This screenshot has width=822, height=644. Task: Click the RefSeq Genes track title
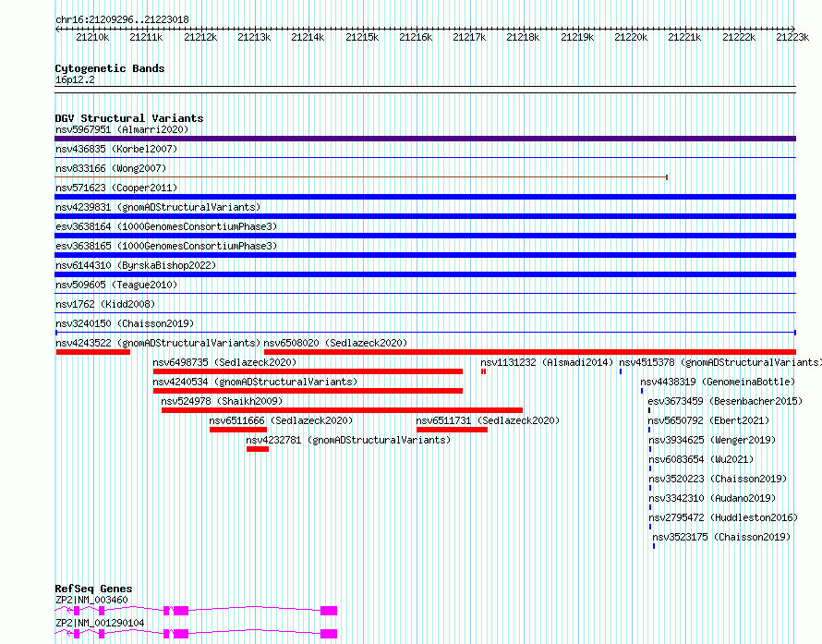(93, 589)
